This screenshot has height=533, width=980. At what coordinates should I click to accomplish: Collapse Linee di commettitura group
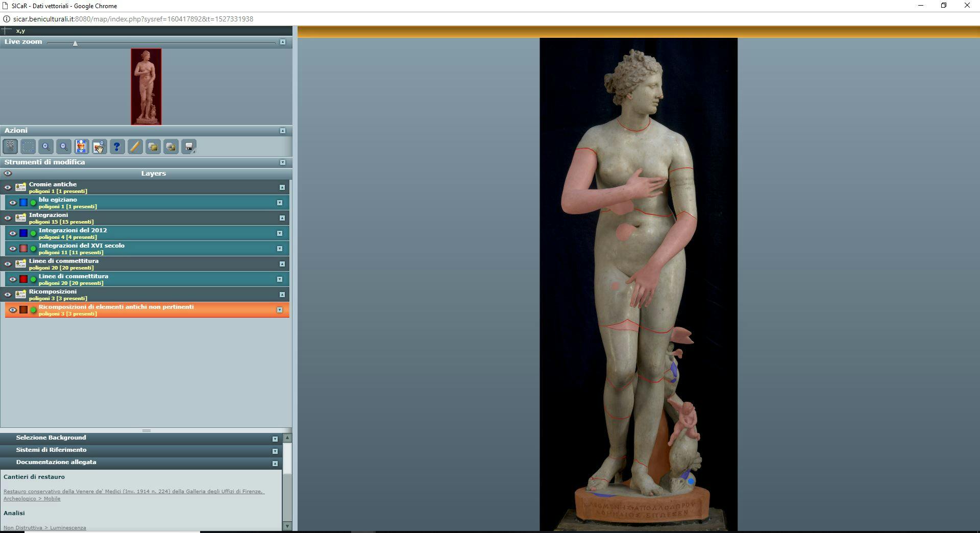coord(282,264)
